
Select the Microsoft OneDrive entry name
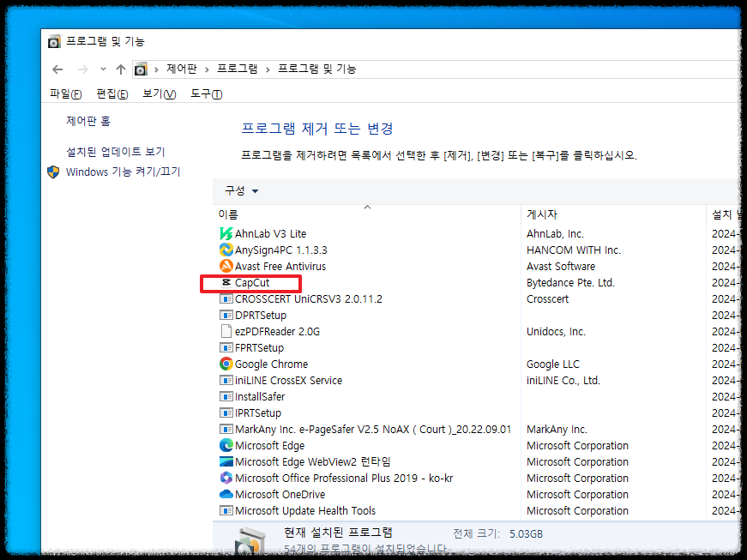[280, 494]
